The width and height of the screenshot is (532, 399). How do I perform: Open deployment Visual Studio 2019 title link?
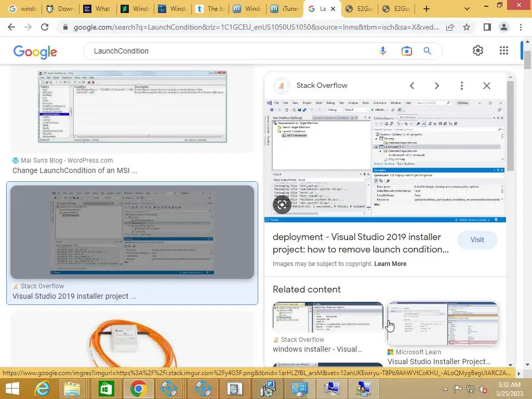pyautogui.click(x=361, y=243)
